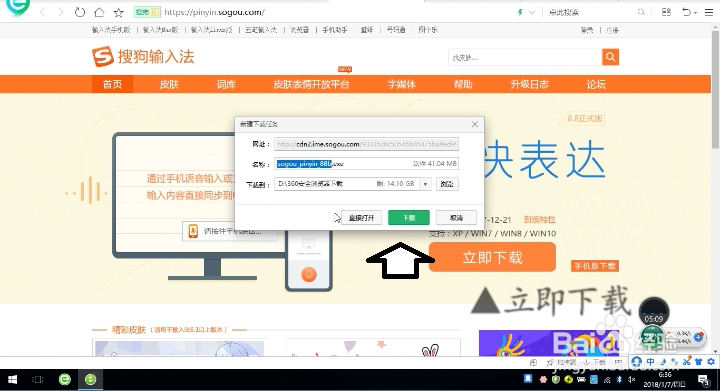Reload the page with the refresh icon
Viewport: 720px width, 391px height.
coord(80,12)
